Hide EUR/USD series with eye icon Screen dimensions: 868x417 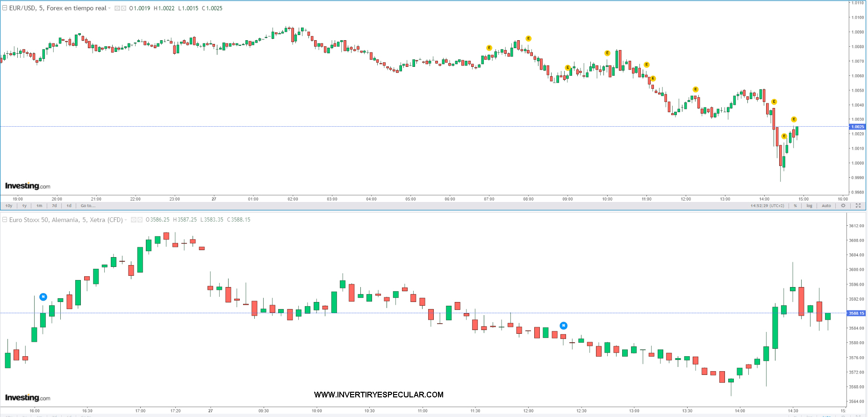[117, 8]
